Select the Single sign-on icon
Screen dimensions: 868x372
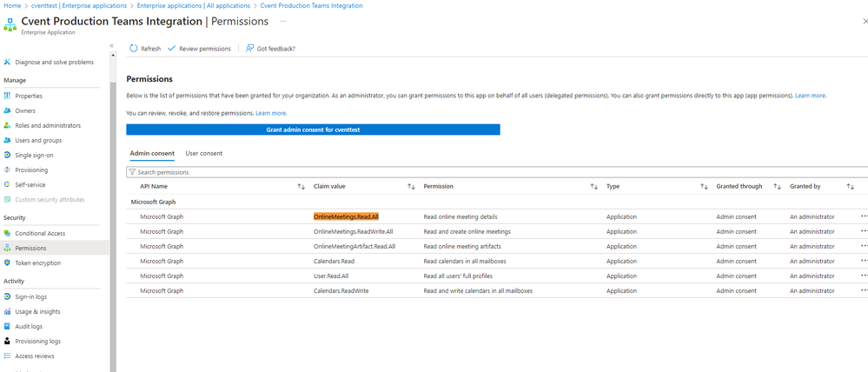pos(8,155)
